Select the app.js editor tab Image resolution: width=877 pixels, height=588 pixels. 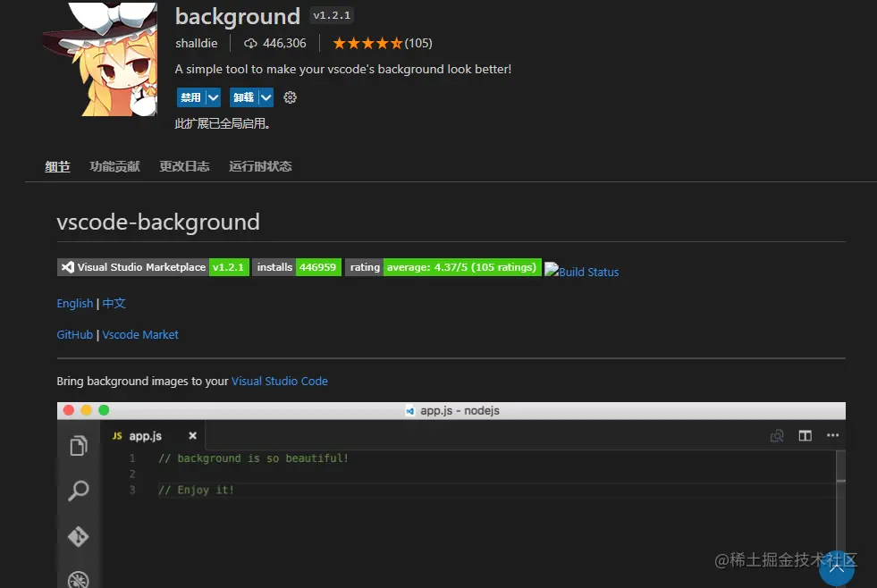[153, 436]
